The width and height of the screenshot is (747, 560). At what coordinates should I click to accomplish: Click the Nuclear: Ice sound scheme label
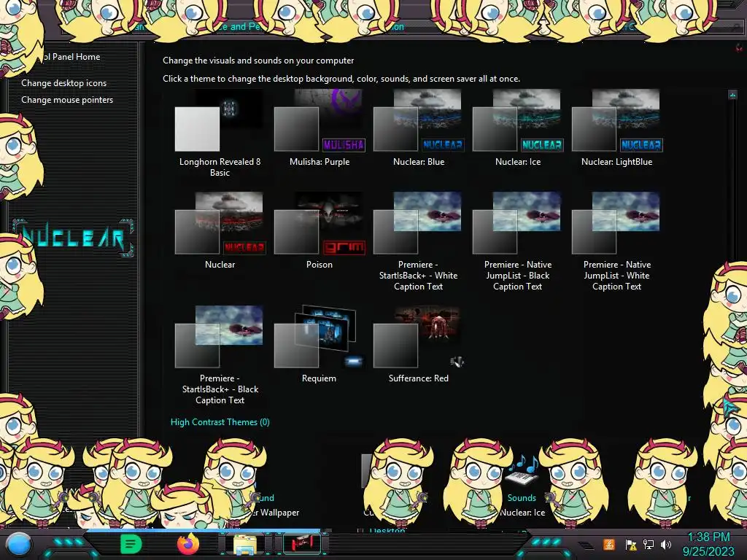coord(522,513)
